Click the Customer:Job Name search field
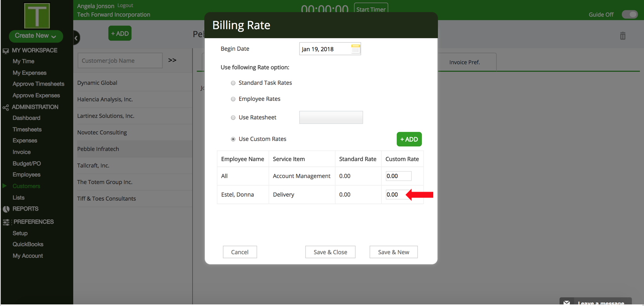 120,61
